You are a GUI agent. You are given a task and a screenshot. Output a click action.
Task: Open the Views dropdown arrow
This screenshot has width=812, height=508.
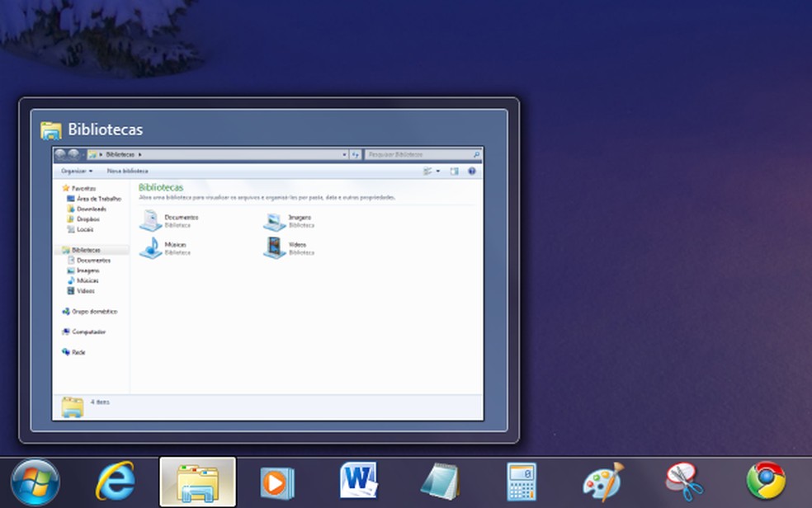tap(437, 171)
